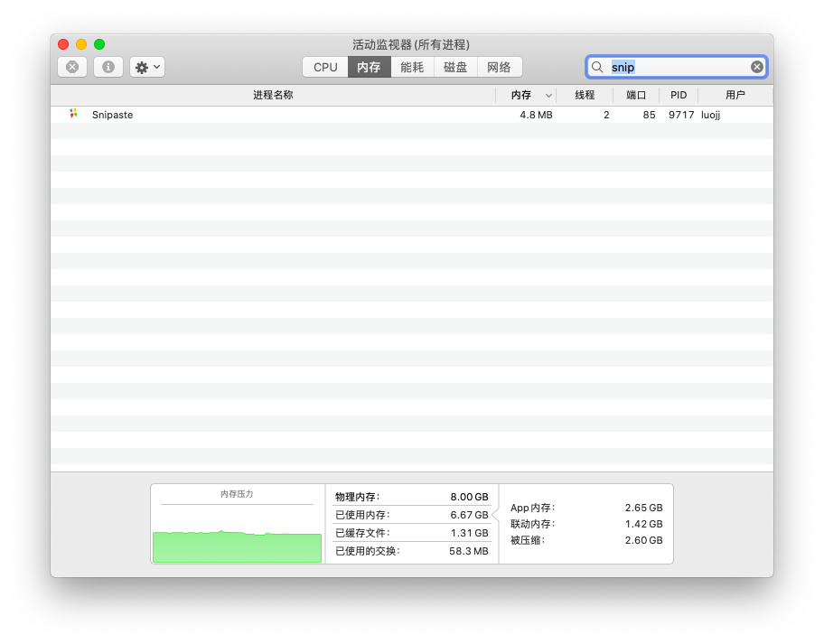Click the gear actions icon
The image size is (824, 644).
pyautogui.click(x=141, y=66)
